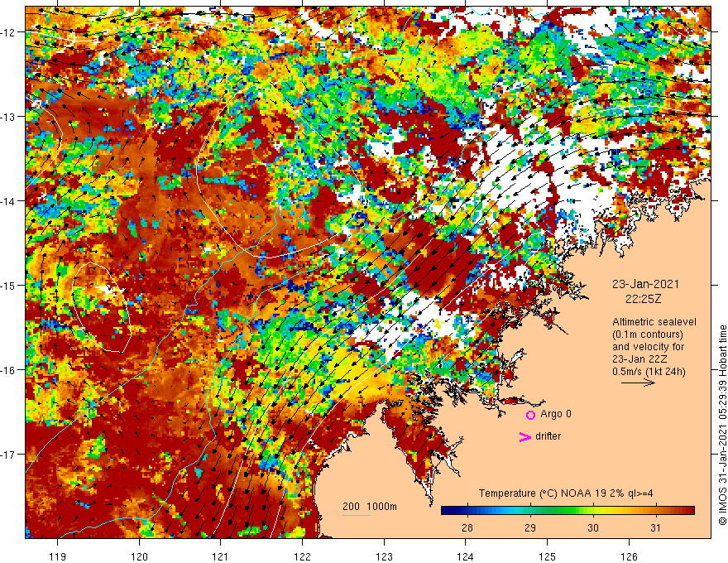
Task: Click the text 'and velocity for'
Action: coord(648,347)
